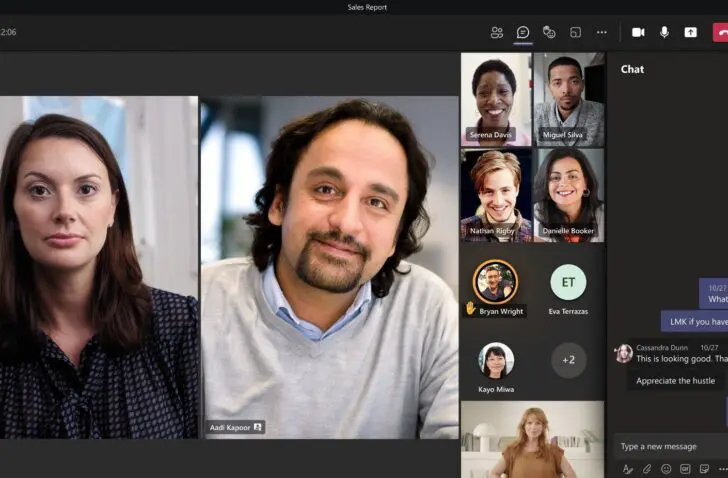
Task: Select the woman's video on the left
Action: click(x=99, y=267)
